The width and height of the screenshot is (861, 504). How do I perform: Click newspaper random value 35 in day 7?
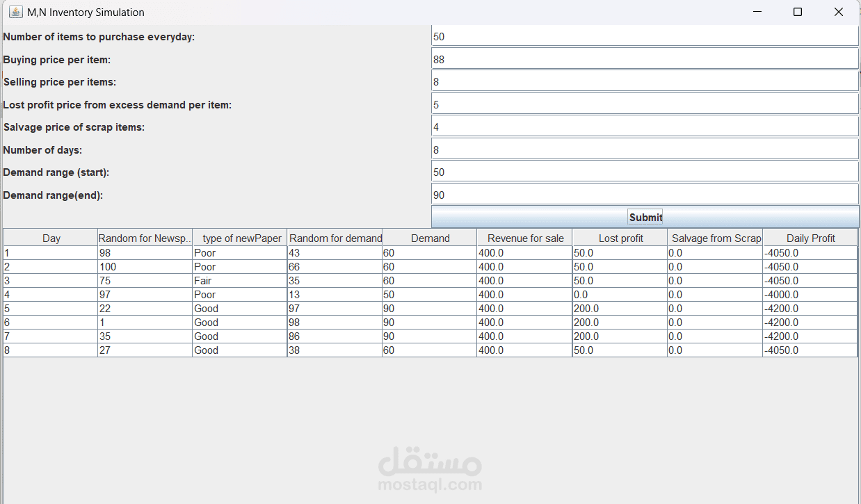[x=145, y=336]
